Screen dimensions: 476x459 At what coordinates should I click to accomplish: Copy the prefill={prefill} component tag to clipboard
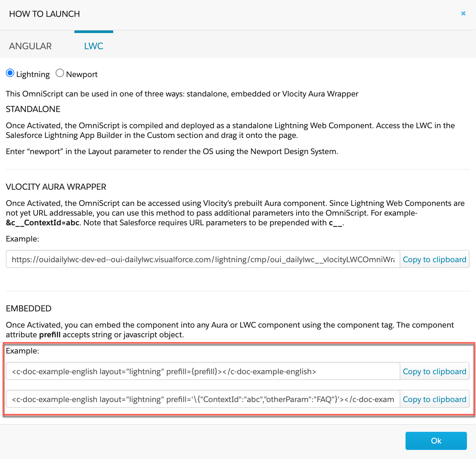[435, 371]
